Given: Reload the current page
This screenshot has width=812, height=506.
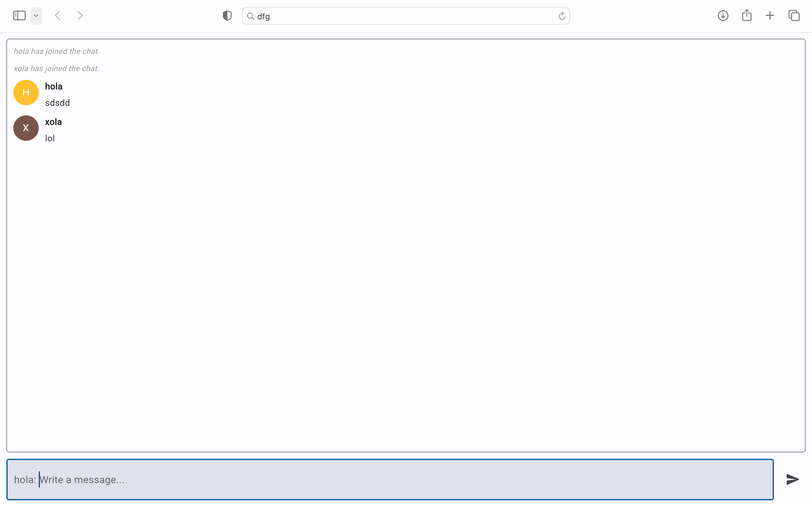Looking at the screenshot, I should (x=562, y=16).
